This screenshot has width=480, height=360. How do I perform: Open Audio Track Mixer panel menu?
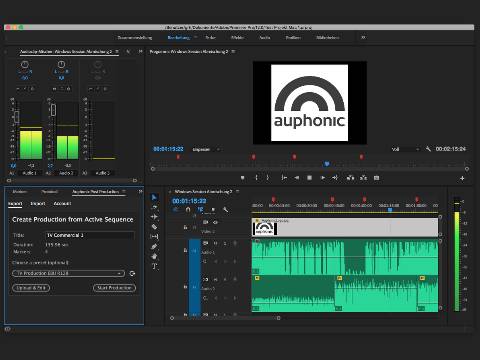(117, 52)
